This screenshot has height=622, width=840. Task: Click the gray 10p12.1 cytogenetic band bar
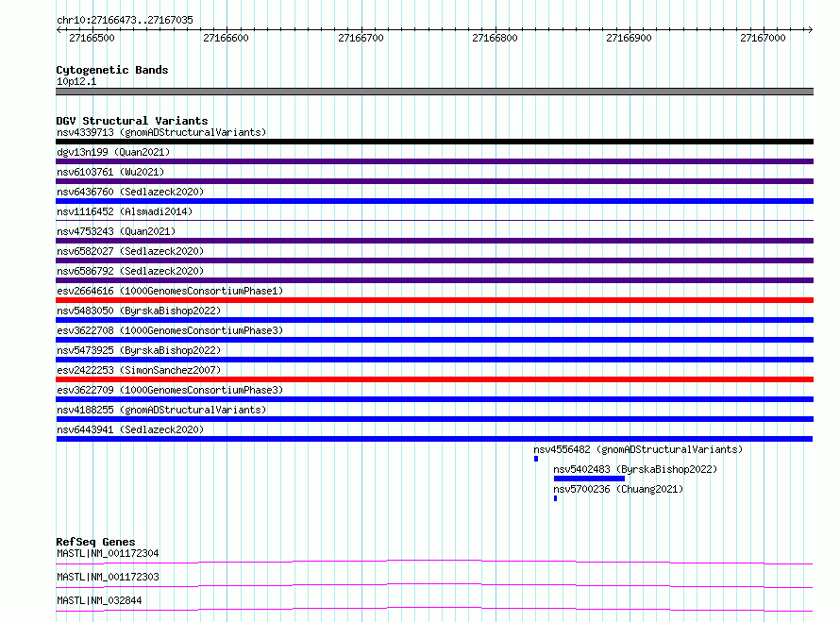(434, 92)
